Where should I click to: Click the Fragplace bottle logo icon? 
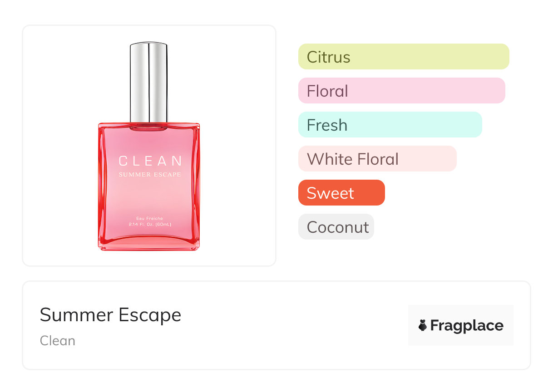423,325
